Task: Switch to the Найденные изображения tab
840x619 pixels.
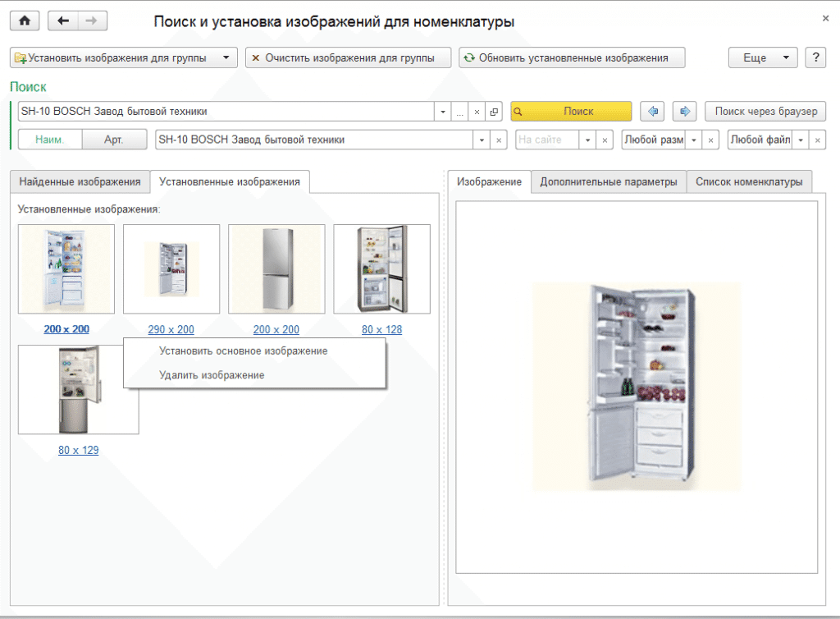Action: [80, 181]
